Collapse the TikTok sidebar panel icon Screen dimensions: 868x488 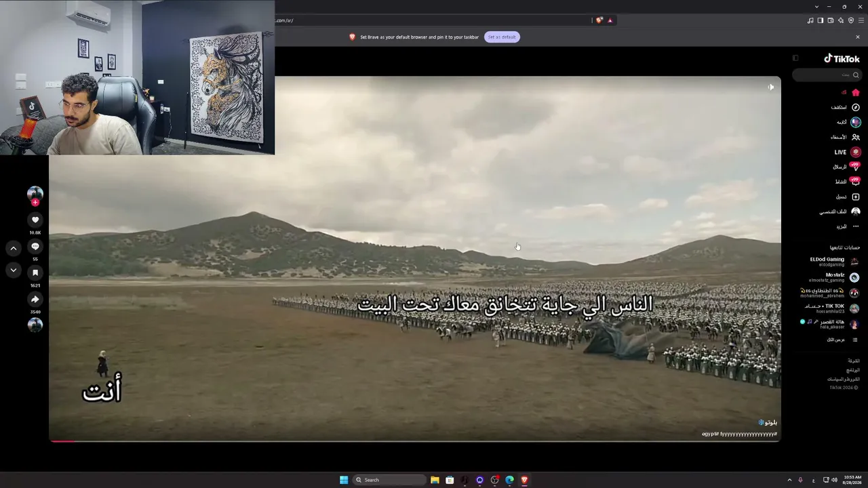[x=795, y=58]
